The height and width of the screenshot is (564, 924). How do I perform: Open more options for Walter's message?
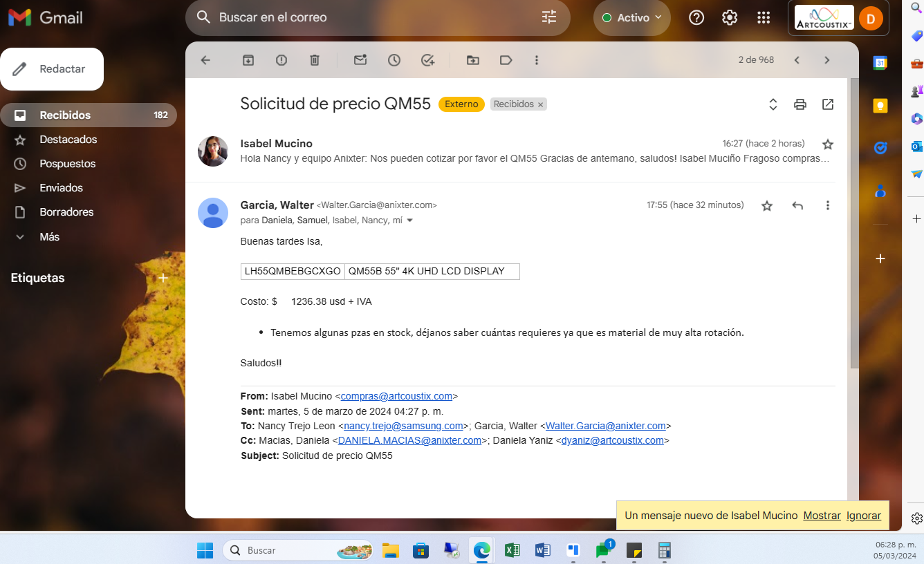tap(828, 205)
